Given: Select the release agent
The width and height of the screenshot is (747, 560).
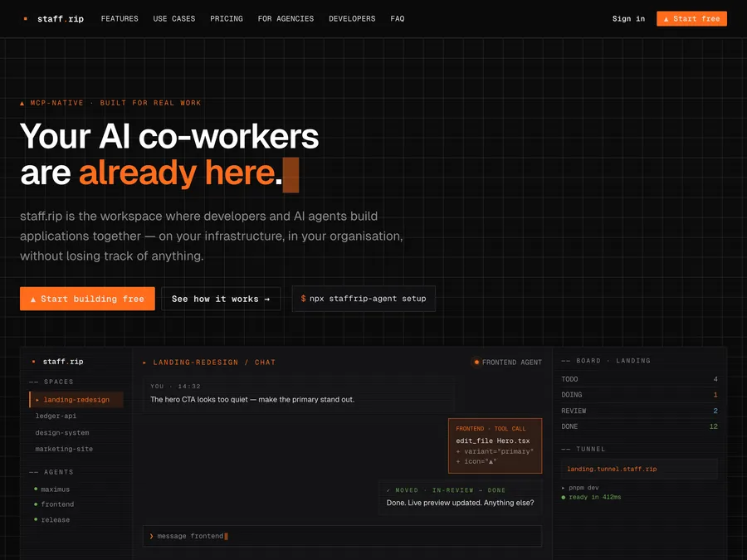Looking at the screenshot, I should coord(52,519).
